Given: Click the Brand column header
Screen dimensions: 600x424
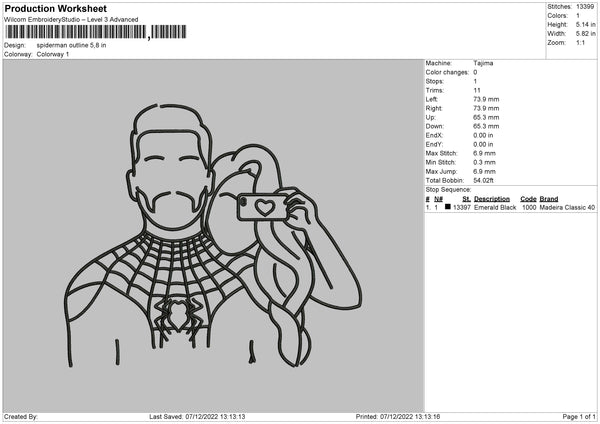Looking at the screenshot, I should tap(549, 199).
